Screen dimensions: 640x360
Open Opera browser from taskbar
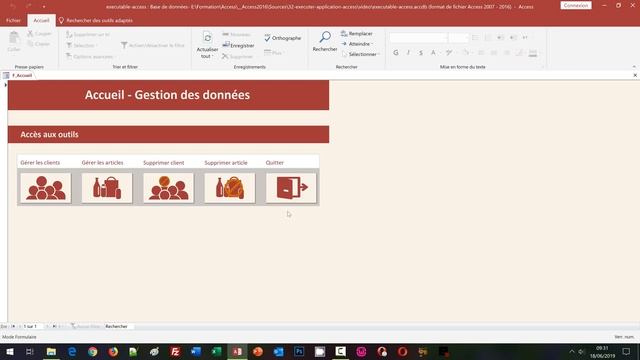(x=402, y=351)
